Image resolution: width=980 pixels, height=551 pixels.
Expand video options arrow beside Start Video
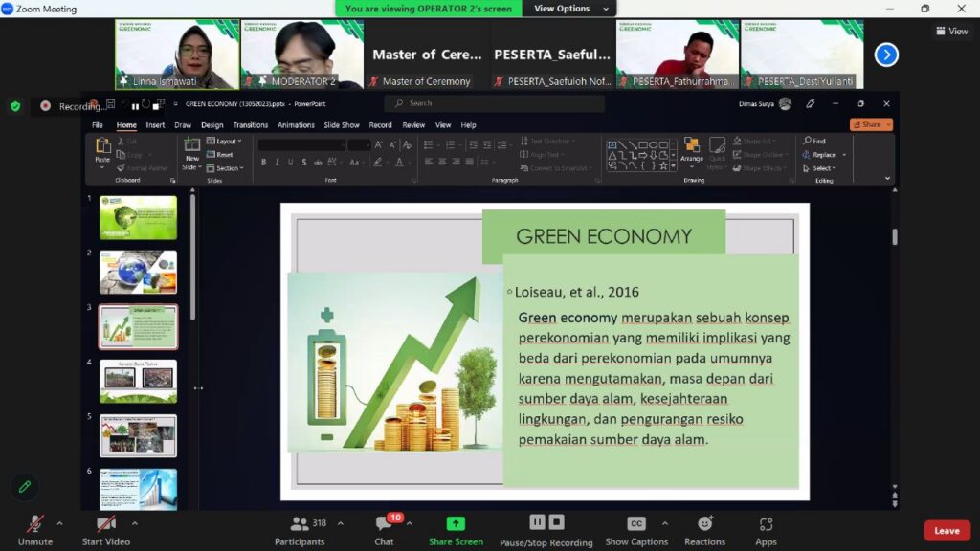pyautogui.click(x=134, y=523)
